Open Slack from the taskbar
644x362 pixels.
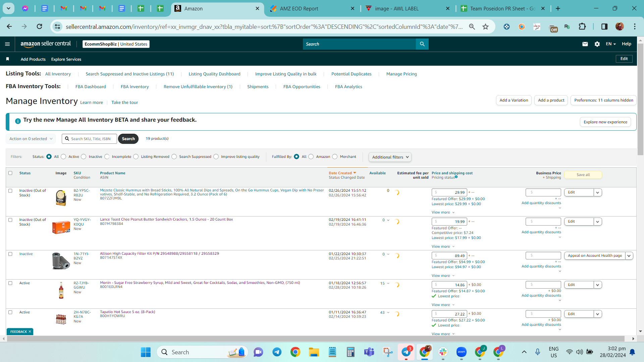pos(443,352)
